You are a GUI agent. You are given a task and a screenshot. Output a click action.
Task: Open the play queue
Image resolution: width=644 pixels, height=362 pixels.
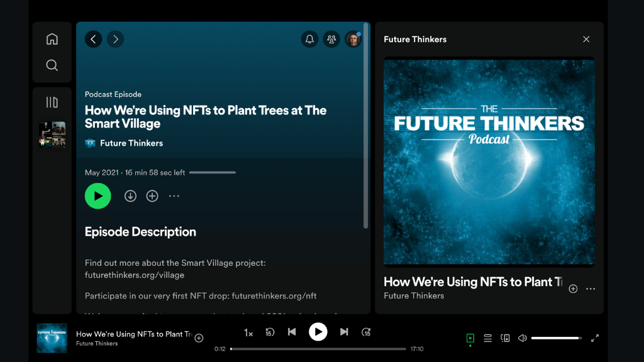[x=487, y=337]
